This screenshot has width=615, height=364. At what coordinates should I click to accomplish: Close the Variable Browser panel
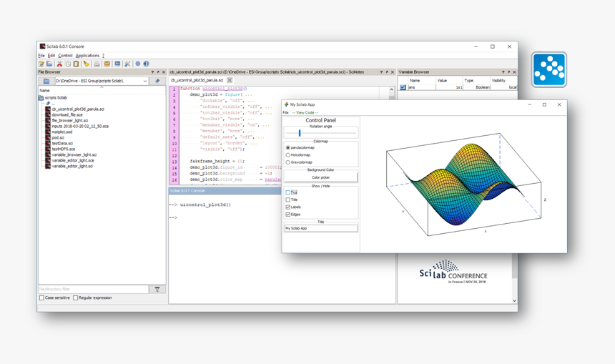tap(514, 72)
